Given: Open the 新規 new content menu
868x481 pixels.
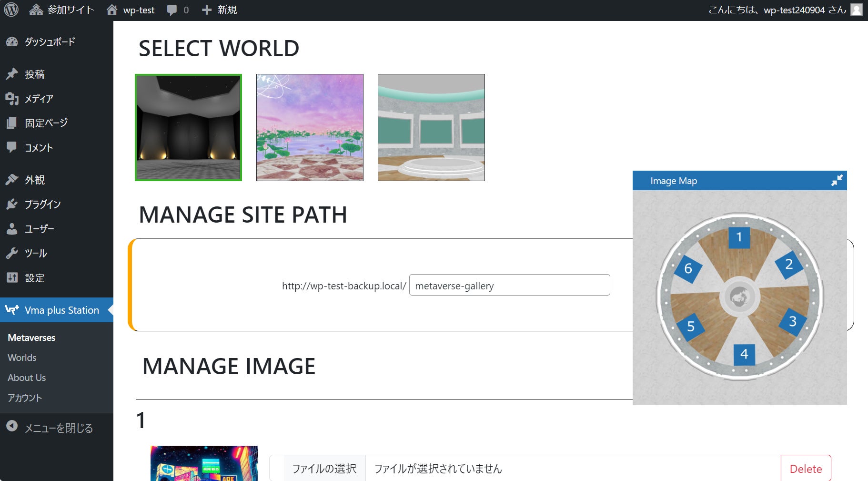Looking at the screenshot, I should [x=219, y=10].
